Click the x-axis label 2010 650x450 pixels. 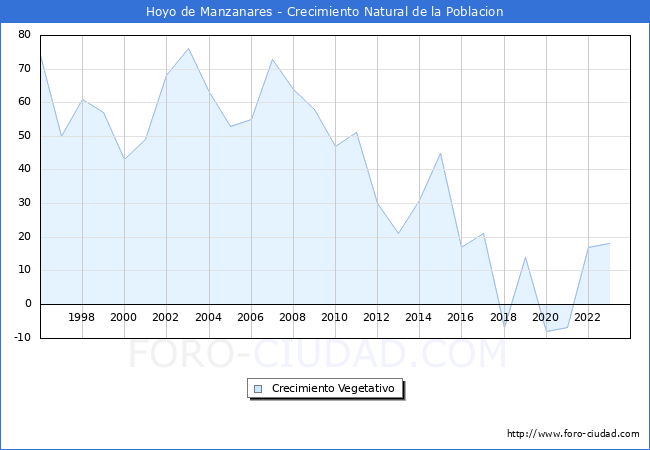[335, 317]
